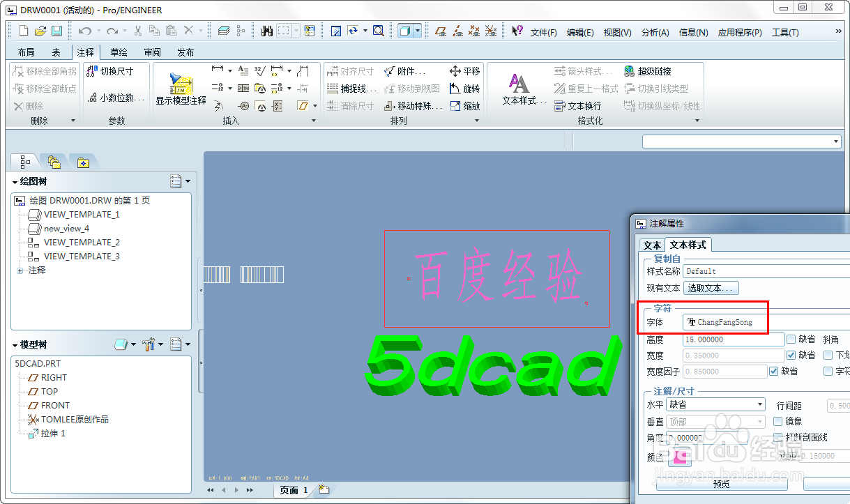Add a new sheet with the icon beside 页面 1
This screenshot has width=850, height=504.
coord(324,489)
